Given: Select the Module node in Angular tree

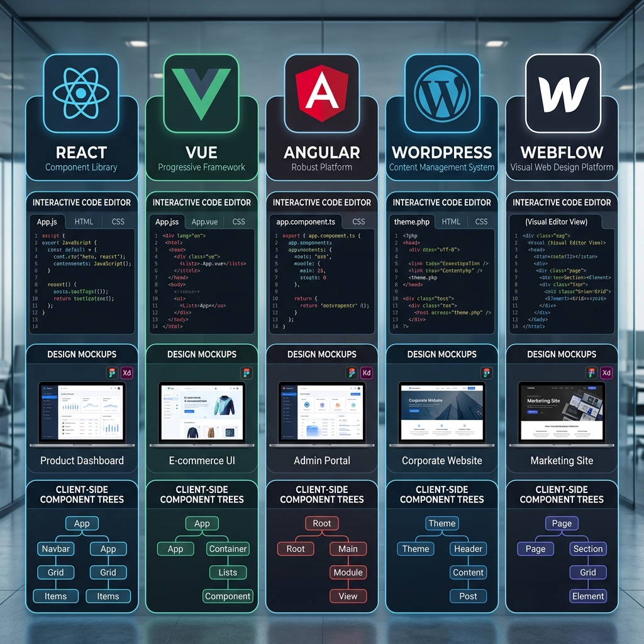Looking at the screenshot, I should (348, 572).
